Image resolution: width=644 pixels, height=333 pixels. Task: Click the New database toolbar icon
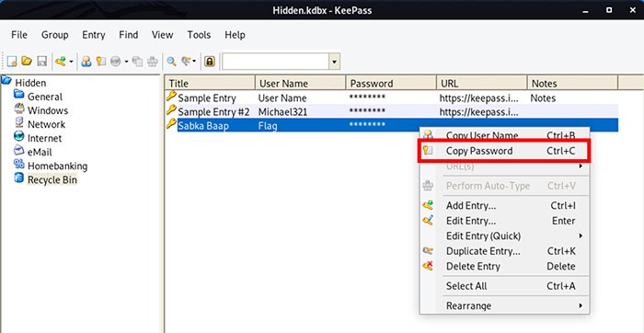(12, 62)
